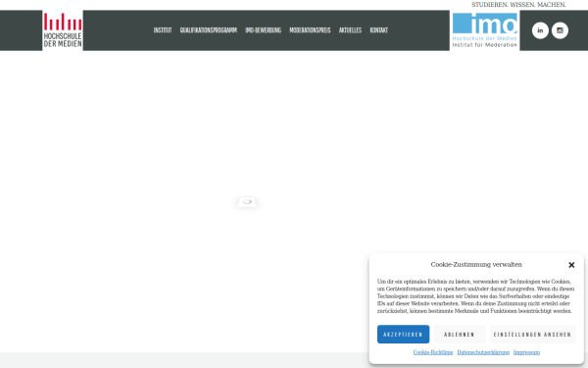Open the Datenschutzerklärung link
Image resolution: width=588 pixels, height=368 pixels.
[483, 352]
